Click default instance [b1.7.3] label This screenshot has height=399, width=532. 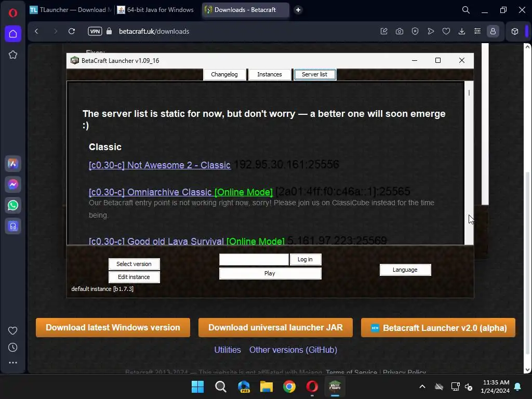[102, 289]
